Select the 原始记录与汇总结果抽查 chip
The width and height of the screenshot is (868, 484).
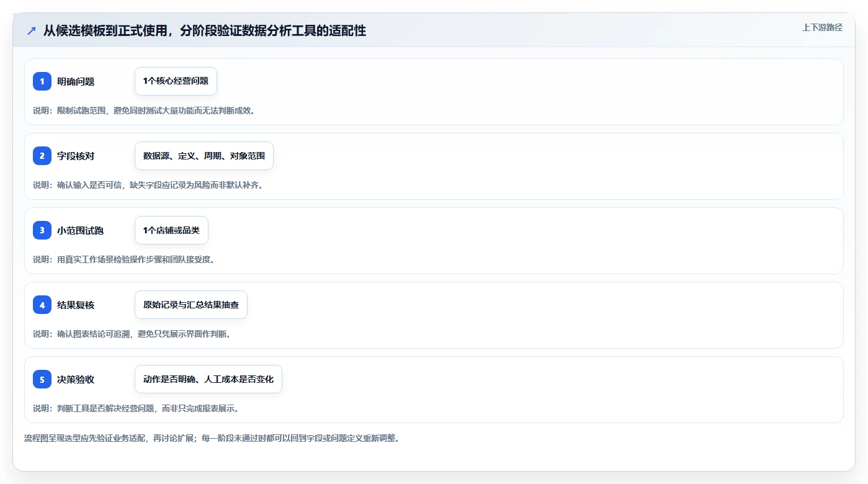[191, 305]
